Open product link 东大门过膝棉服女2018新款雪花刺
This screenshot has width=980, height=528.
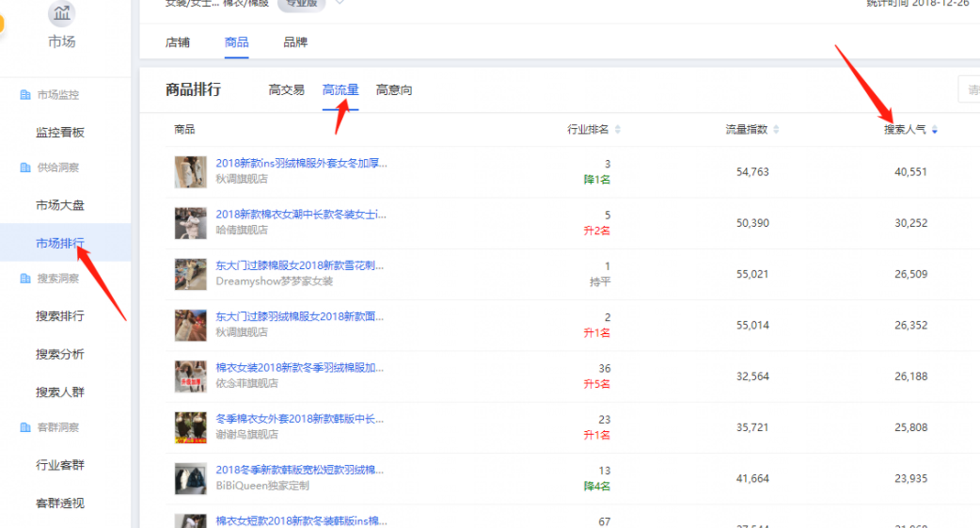pos(300,265)
